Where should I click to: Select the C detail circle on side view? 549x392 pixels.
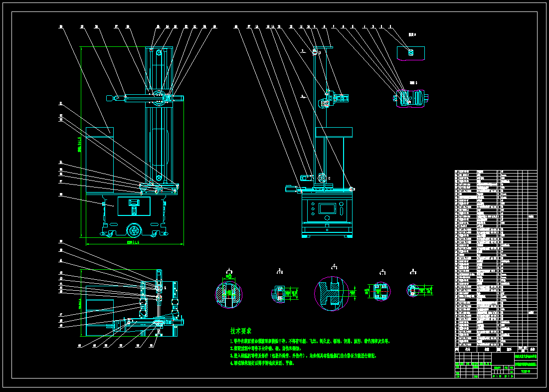322,178
